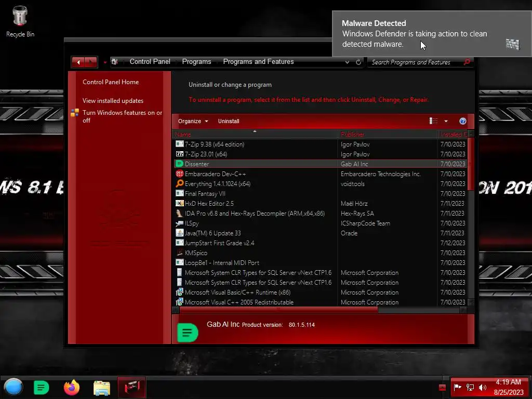Screen dimensions: 532x399
Task: Open the Recycle Bin desktop icon
Action: 20,21
